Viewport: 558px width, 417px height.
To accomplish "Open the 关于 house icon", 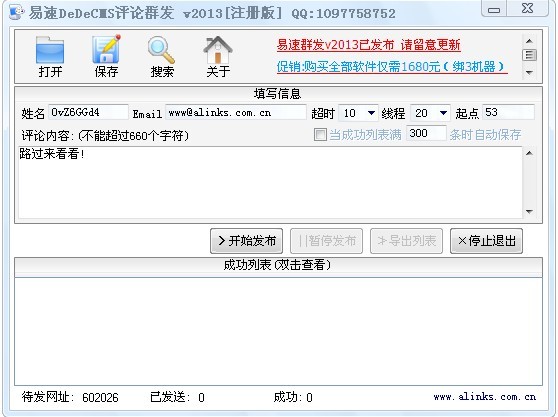I will [x=218, y=57].
